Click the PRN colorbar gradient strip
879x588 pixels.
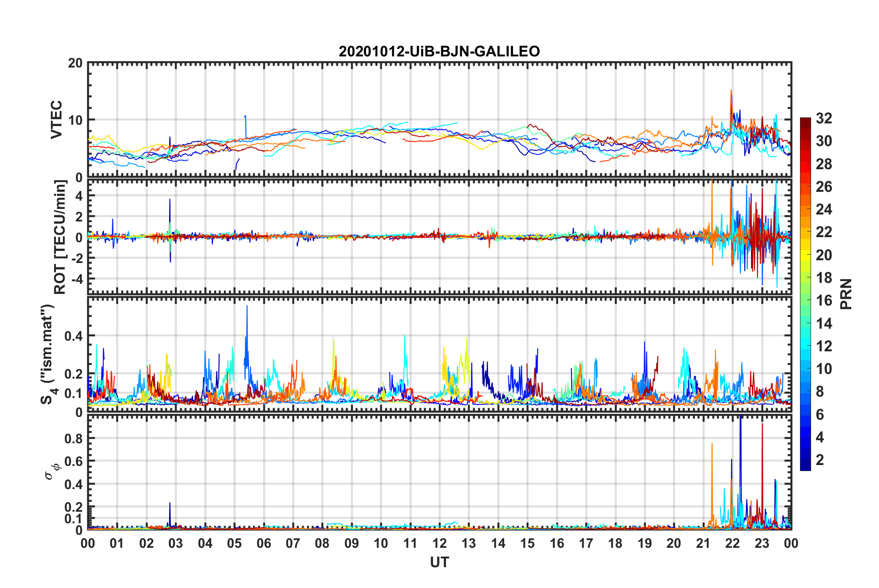pyautogui.click(x=805, y=294)
